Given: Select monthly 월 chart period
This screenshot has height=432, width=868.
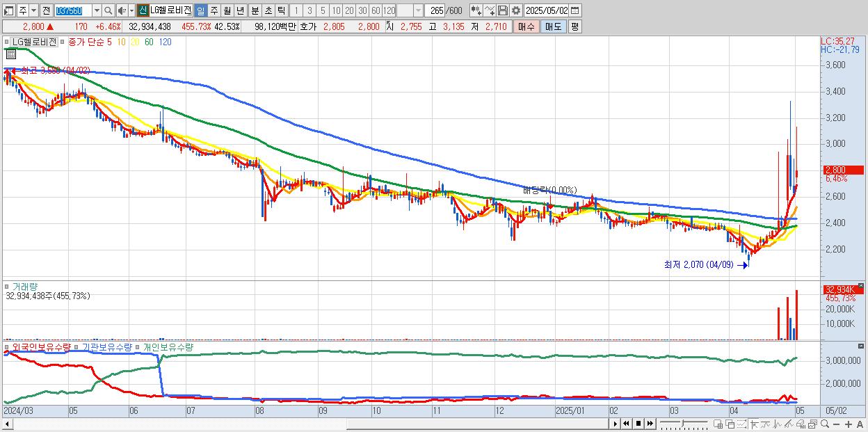Looking at the screenshot, I should [227, 10].
